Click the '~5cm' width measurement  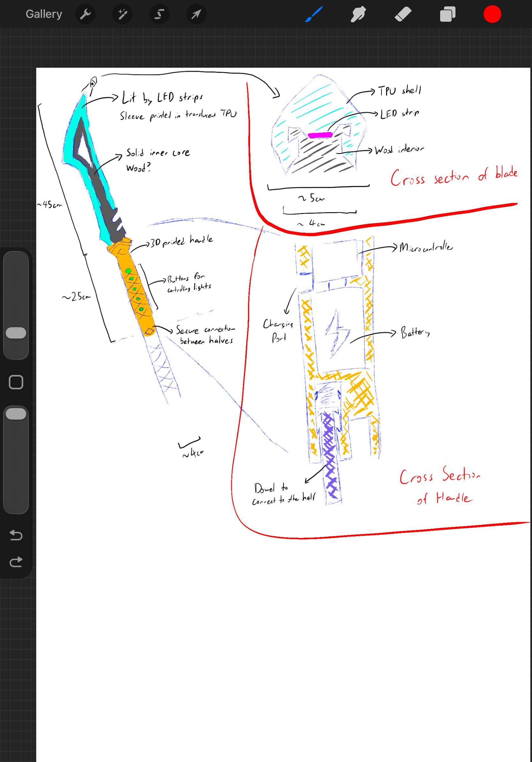click(x=312, y=198)
